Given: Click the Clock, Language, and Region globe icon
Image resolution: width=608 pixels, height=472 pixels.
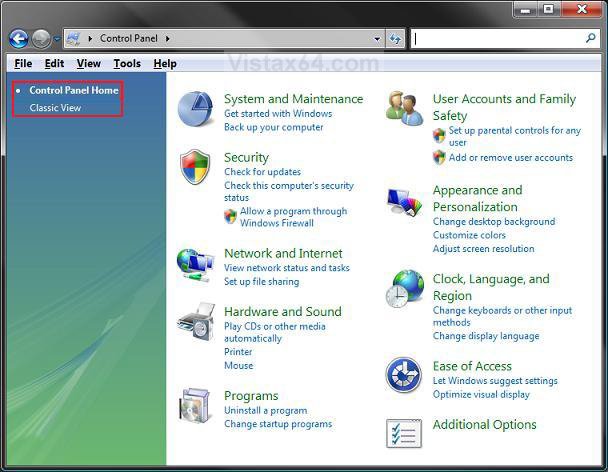Looking at the screenshot, I should tap(404, 289).
